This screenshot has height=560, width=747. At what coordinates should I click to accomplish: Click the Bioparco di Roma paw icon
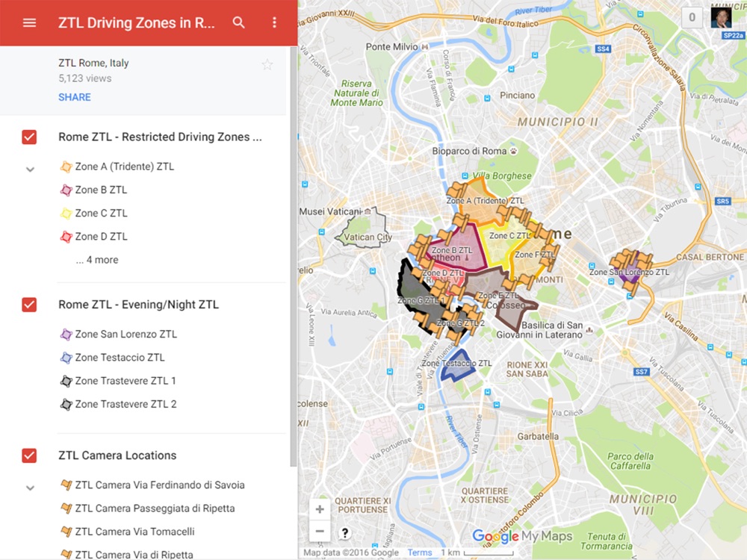pos(514,151)
